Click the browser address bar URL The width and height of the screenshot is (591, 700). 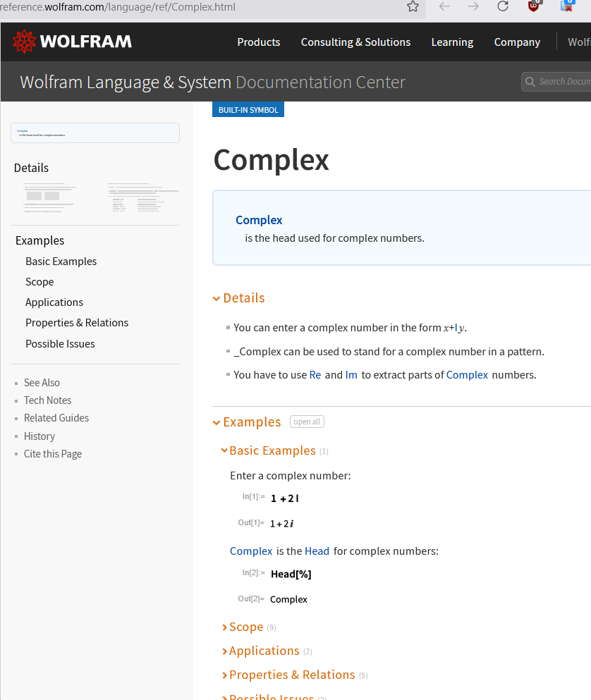(141, 7)
